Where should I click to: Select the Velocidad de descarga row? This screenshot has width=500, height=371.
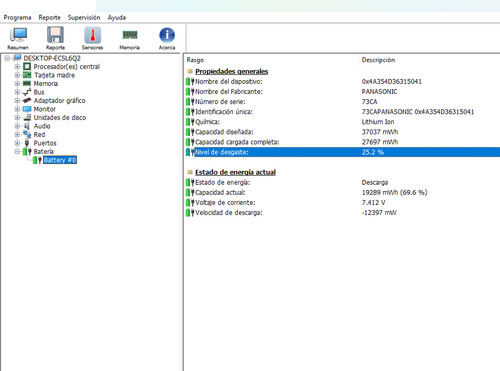click(342, 213)
